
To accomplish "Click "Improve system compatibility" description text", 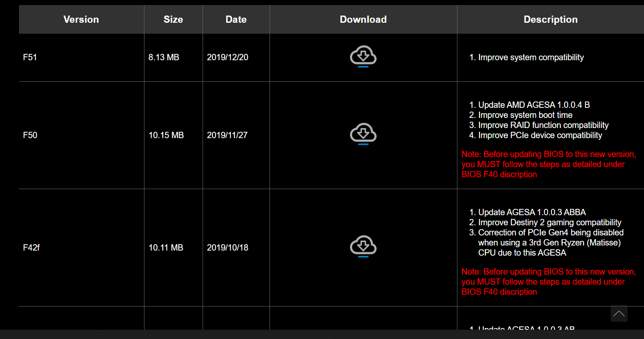I will point(531,57).
